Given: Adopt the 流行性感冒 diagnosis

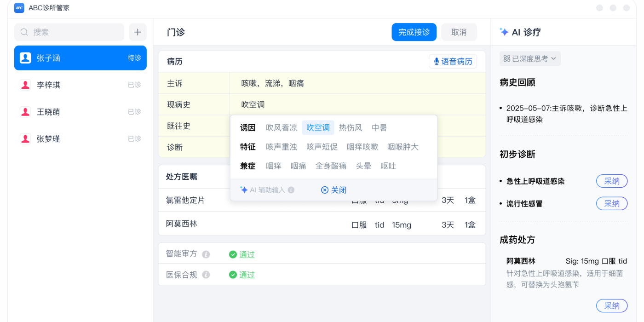Looking at the screenshot, I should 611,203.
